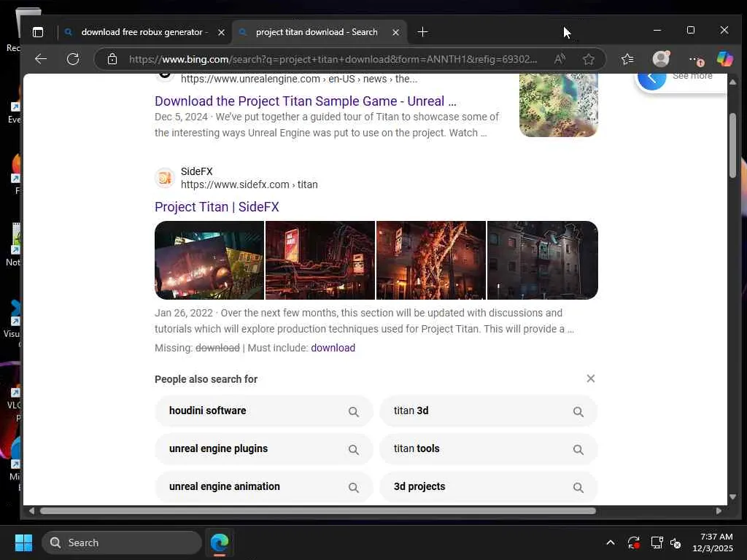Dismiss the 'People also search for' panel
The height and width of the screenshot is (560, 747).
591,378
